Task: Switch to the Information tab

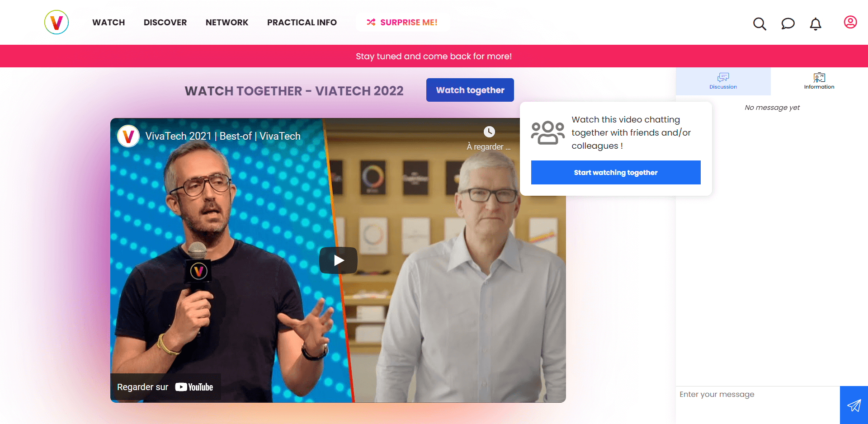Action: (819, 81)
